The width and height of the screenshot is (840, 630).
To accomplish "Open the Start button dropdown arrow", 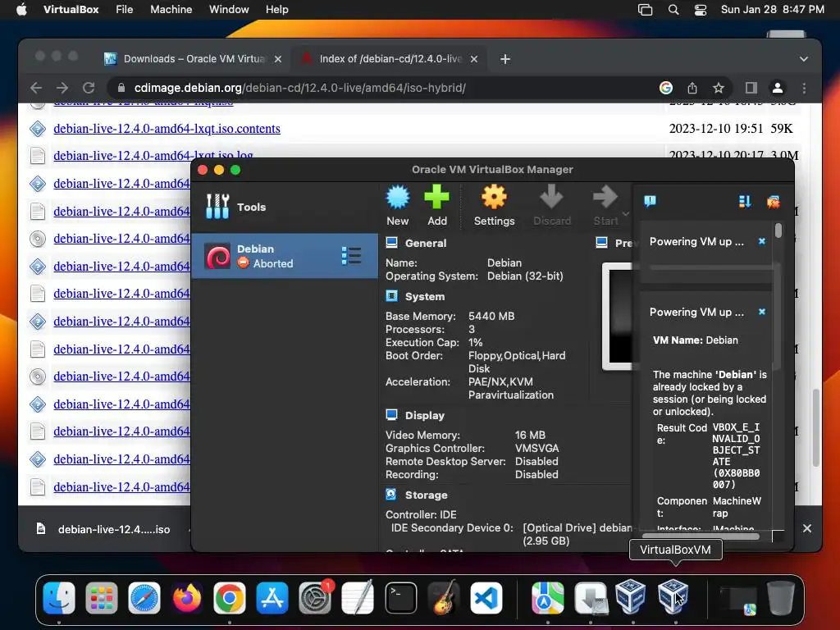I will coord(625,214).
